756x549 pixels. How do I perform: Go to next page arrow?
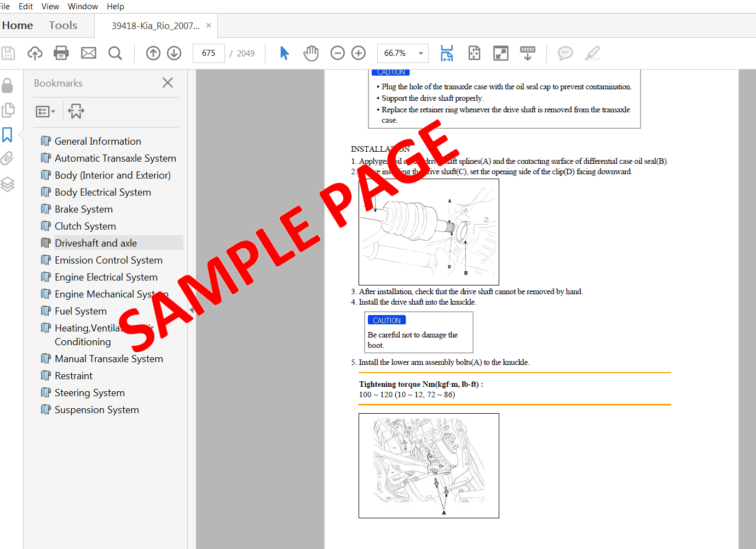pyautogui.click(x=174, y=53)
